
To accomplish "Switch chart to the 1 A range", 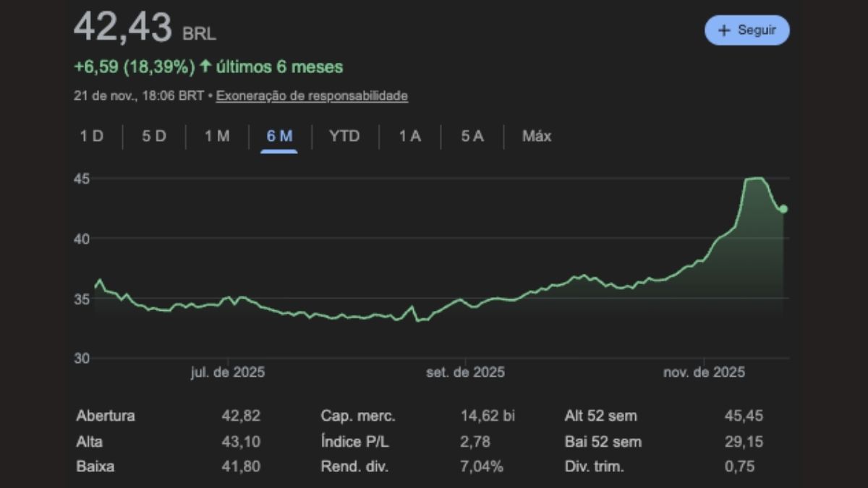I will 409,136.
